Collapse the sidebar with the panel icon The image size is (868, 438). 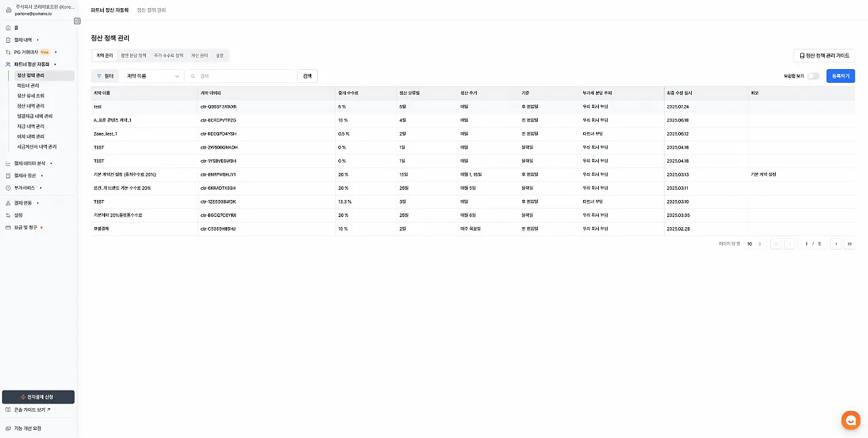click(x=77, y=21)
